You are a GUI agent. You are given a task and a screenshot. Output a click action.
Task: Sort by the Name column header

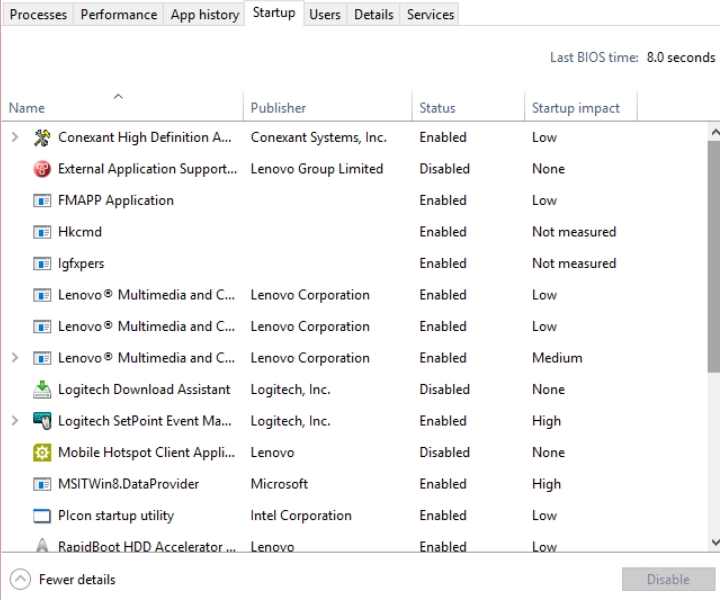(123, 106)
